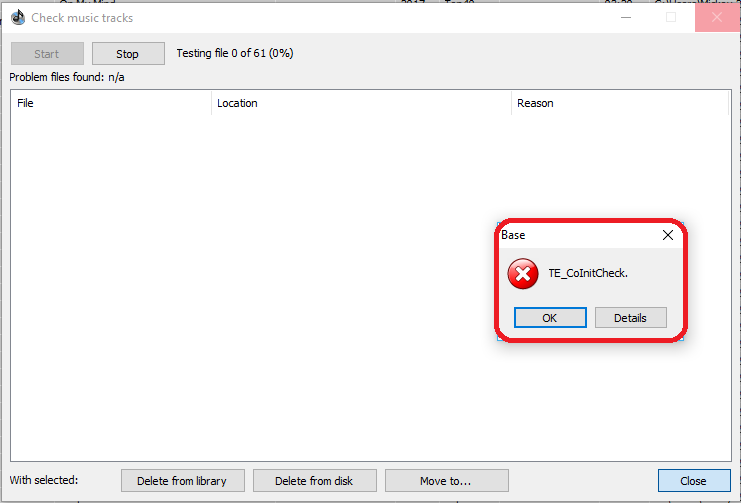The image size is (741, 503).
Task: Click Delete from disk button
Action: point(315,481)
